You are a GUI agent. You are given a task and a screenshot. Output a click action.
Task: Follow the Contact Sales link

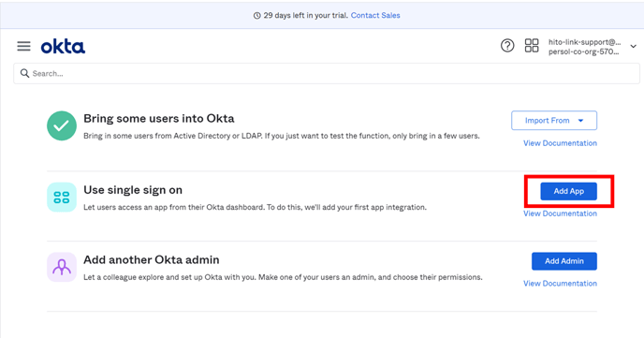[x=375, y=15]
